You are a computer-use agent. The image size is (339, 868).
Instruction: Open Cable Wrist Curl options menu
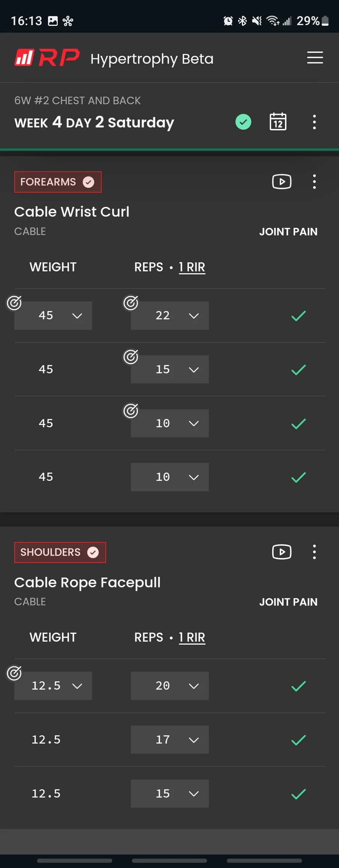pos(314,182)
